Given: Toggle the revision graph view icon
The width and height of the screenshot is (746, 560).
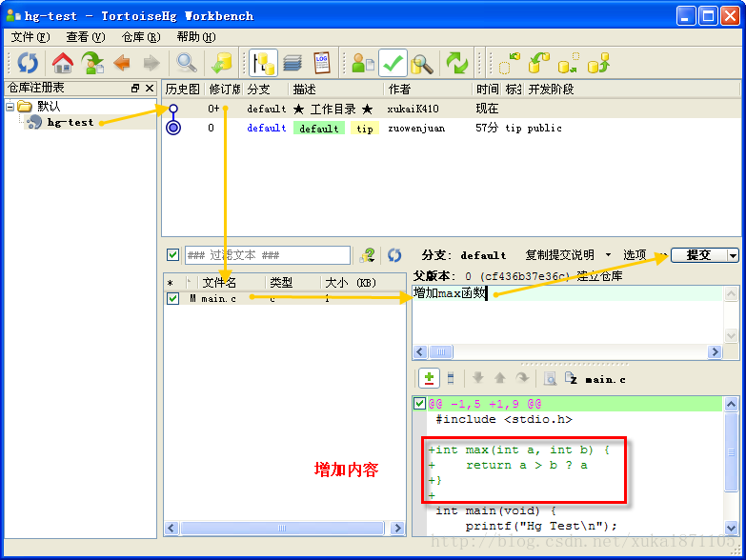Looking at the screenshot, I should click(263, 62).
